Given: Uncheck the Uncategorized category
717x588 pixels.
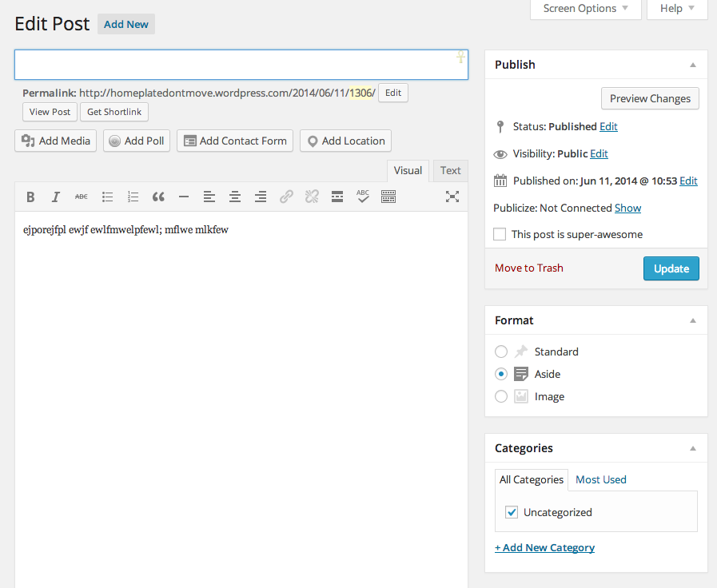Looking at the screenshot, I should tap(512, 512).
